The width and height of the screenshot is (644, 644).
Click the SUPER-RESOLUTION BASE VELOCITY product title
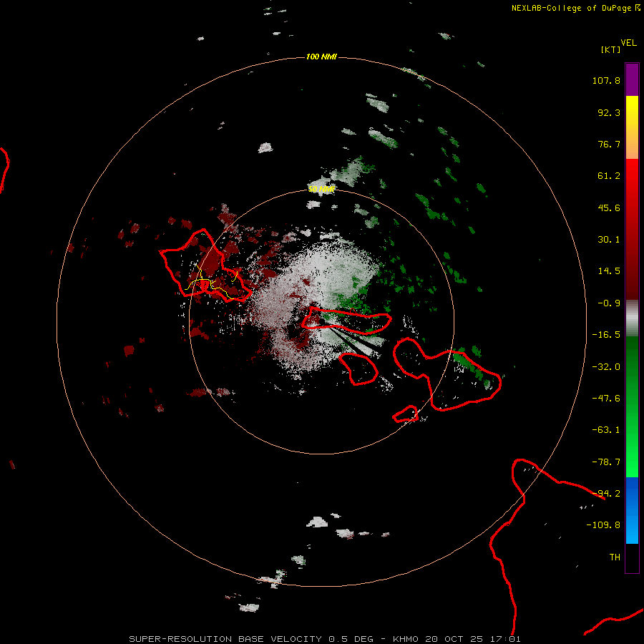click(x=225, y=639)
